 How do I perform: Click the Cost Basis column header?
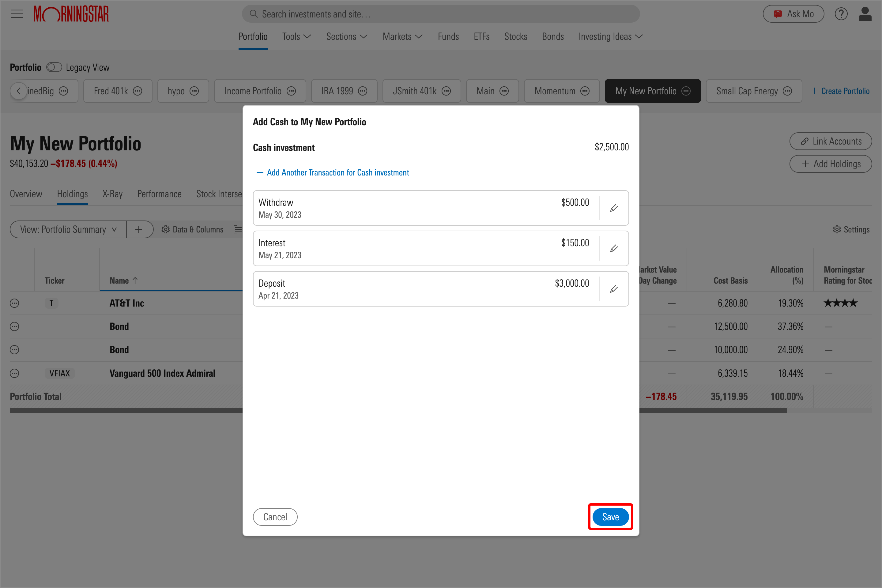click(x=730, y=281)
